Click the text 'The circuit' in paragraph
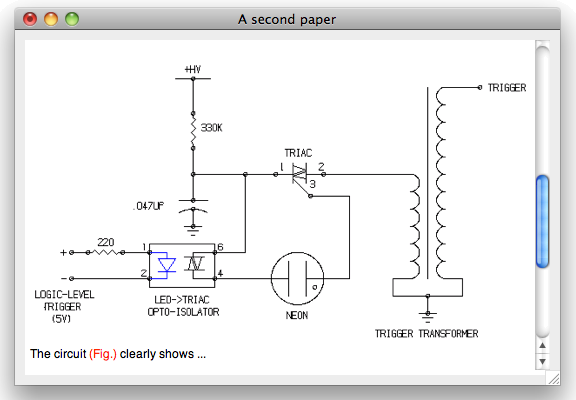The image size is (576, 400). click(58, 354)
